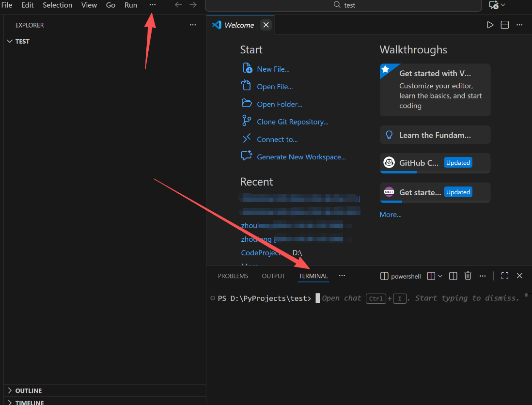Maximize the terminal panel size
The image size is (532, 405).
click(x=505, y=276)
